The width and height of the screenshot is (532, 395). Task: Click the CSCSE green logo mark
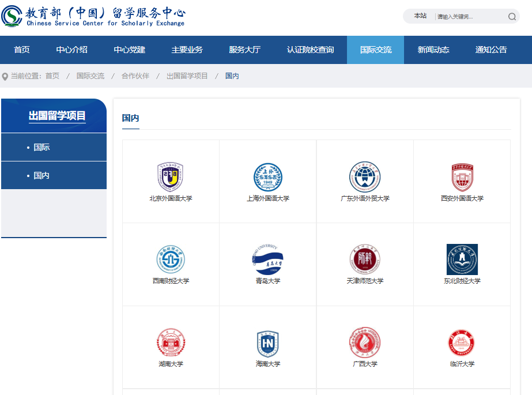12,15
